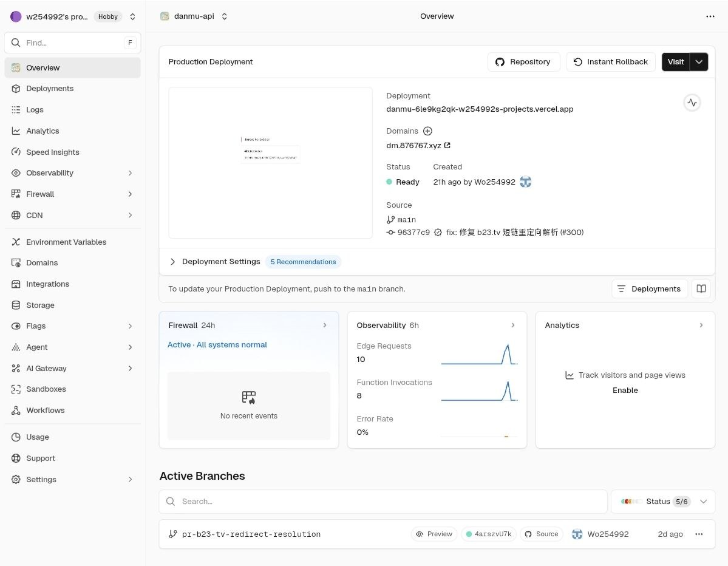The image size is (728, 566).
Task: Click the Workflows icon
Action: pos(16,411)
